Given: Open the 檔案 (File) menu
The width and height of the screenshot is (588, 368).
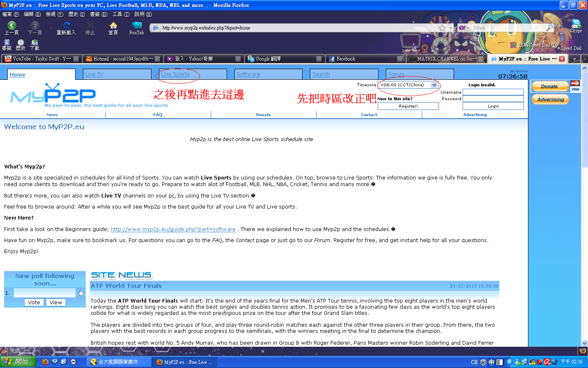Looking at the screenshot, I should pyautogui.click(x=10, y=14).
